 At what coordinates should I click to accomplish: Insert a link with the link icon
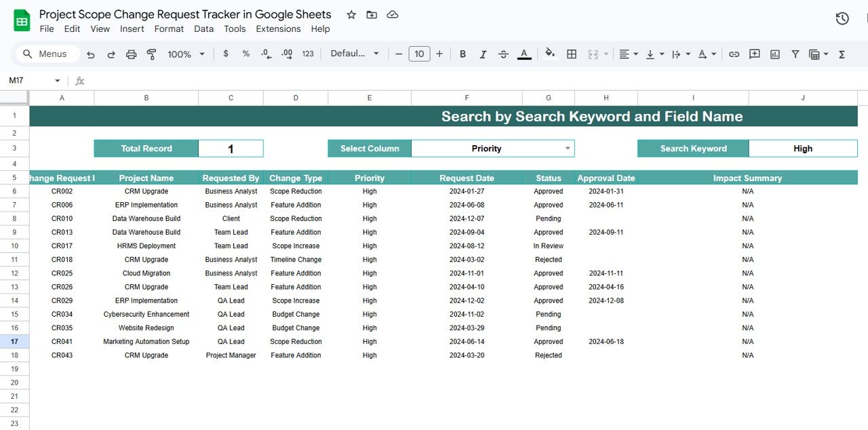pos(734,54)
